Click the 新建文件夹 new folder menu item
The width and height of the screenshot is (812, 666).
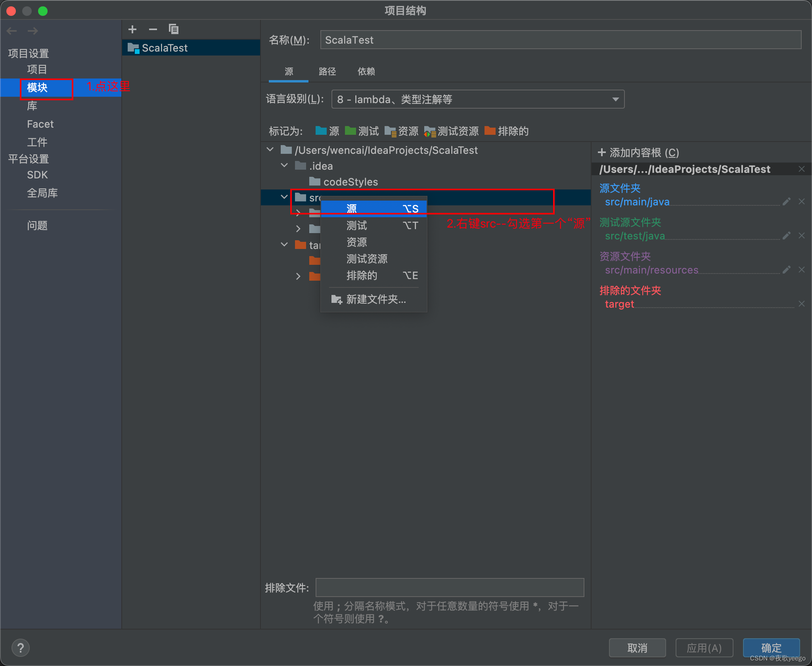(374, 299)
